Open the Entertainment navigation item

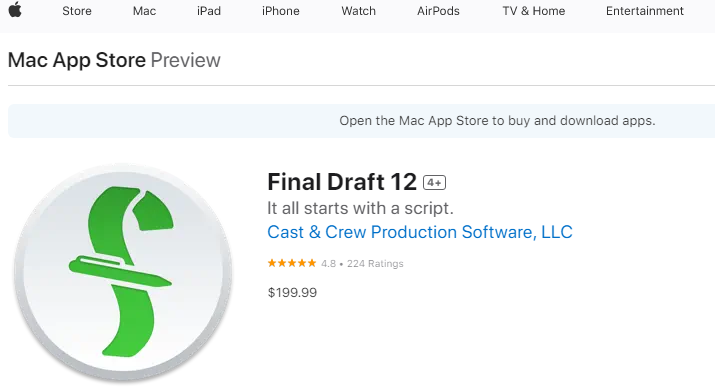[645, 11]
